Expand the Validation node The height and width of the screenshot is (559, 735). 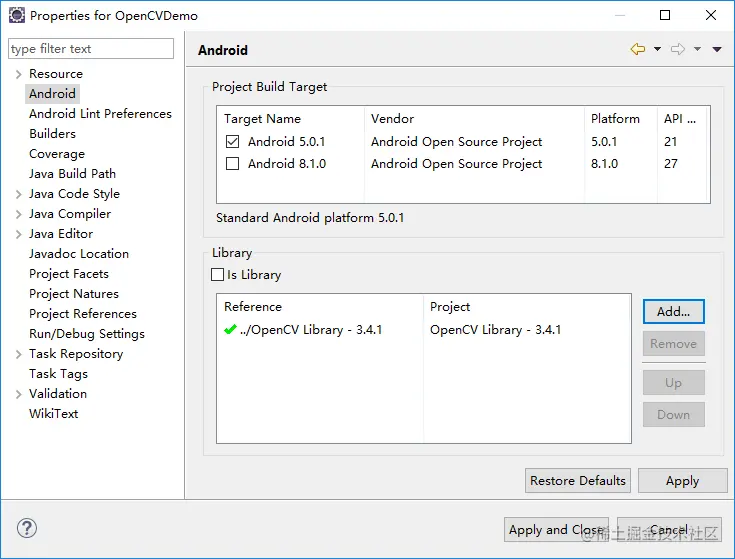click(x=18, y=394)
